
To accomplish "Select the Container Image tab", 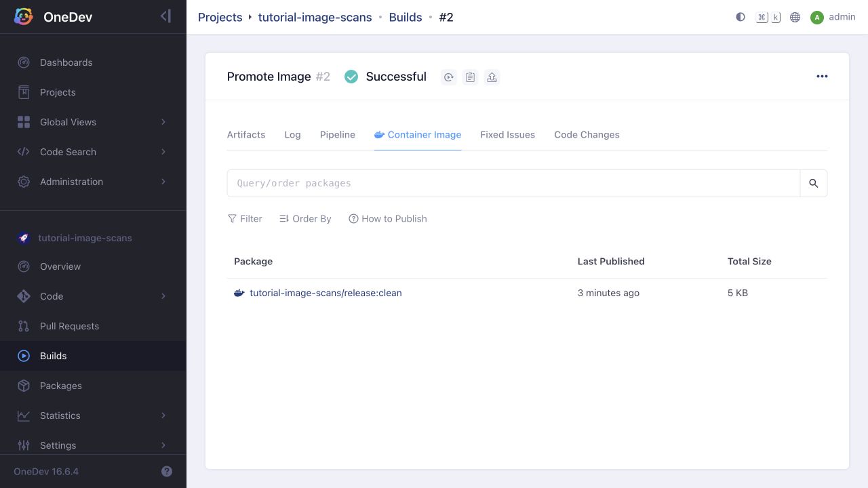I will click(x=418, y=135).
